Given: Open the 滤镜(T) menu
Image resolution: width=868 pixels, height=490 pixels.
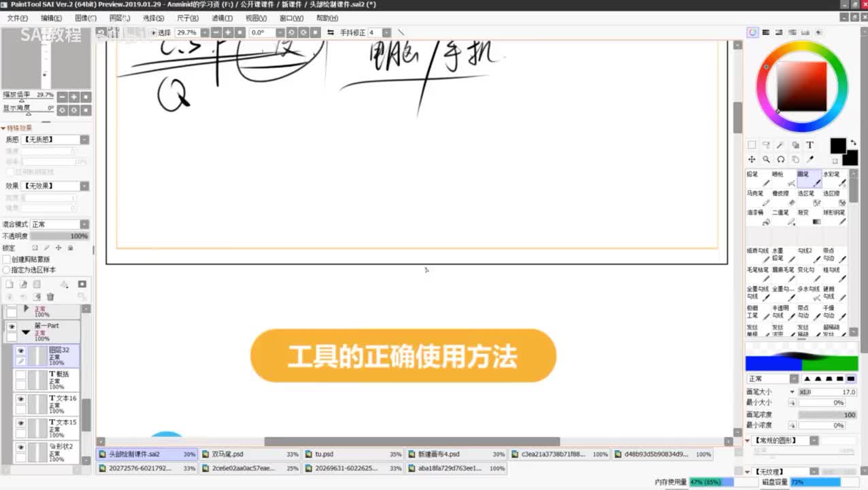Looking at the screenshot, I should coord(222,18).
